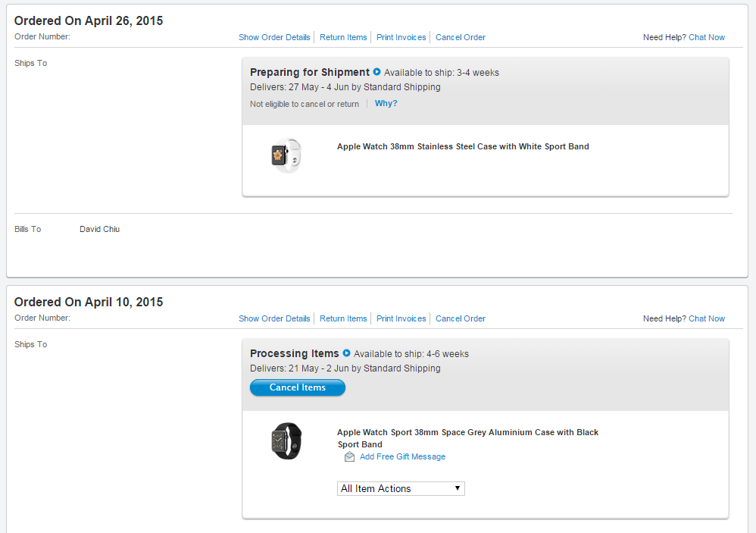Open the white Sport Band watch thumbnail

click(x=286, y=155)
